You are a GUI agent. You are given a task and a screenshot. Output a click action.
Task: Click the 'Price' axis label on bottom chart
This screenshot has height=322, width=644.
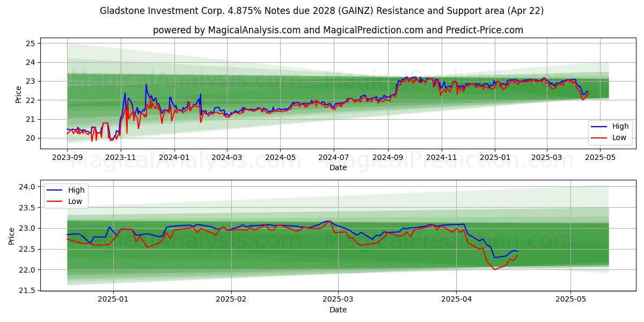coord(12,236)
